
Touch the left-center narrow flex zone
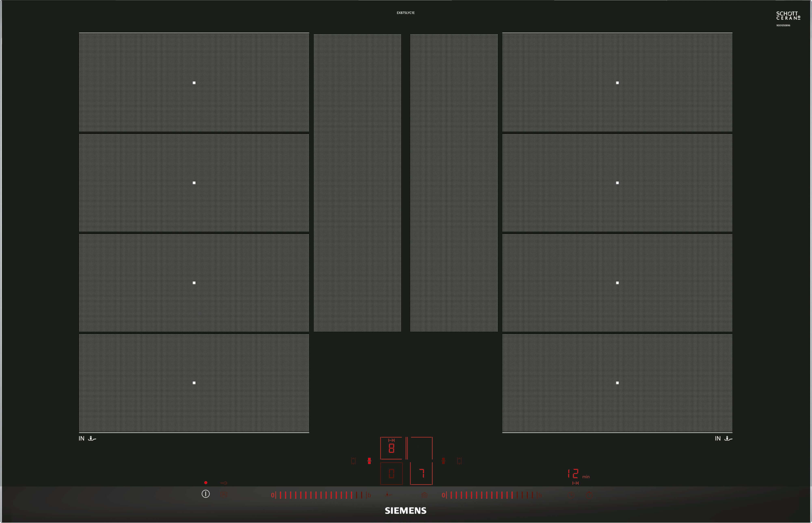(x=357, y=182)
